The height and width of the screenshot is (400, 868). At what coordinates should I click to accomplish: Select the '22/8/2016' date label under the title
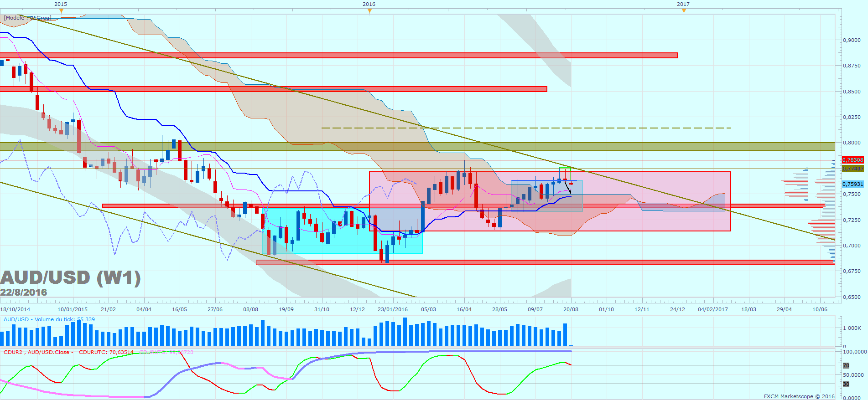click(24, 292)
